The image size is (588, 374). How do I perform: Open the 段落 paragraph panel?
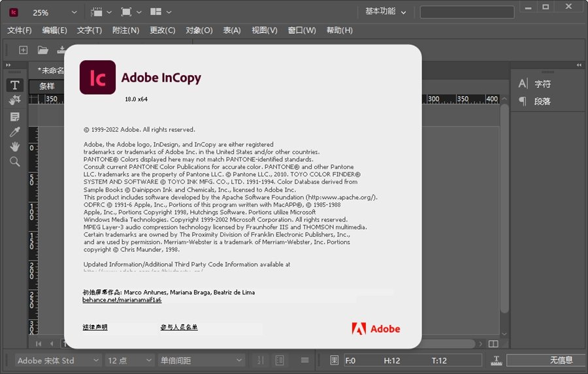(x=534, y=101)
